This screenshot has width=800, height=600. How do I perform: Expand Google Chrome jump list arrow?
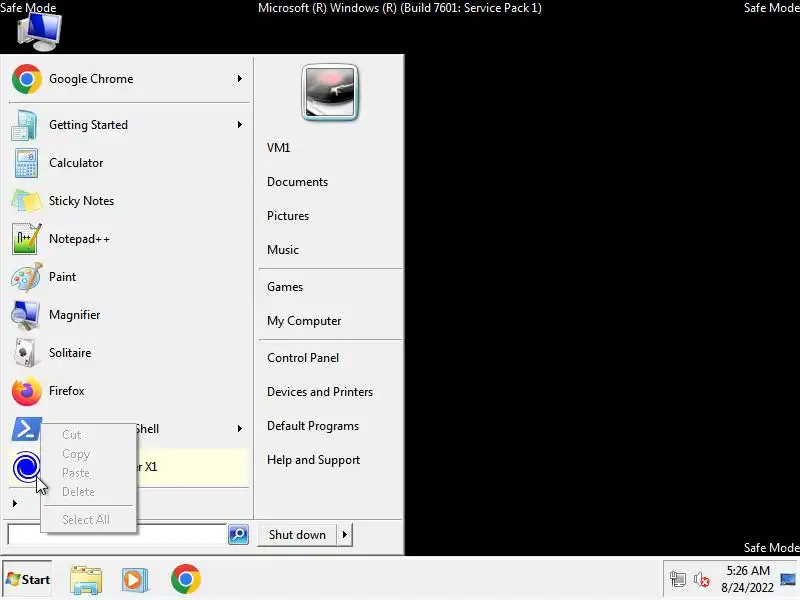point(240,79)
